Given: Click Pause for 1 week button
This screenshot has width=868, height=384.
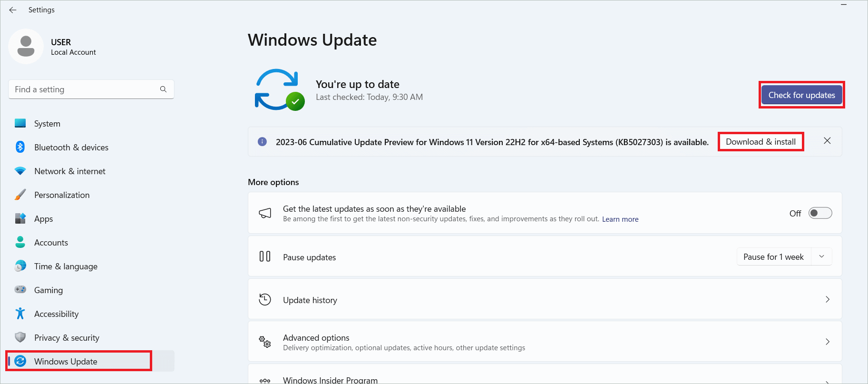Looking at the screenshot, I should [x=774, y=256].
